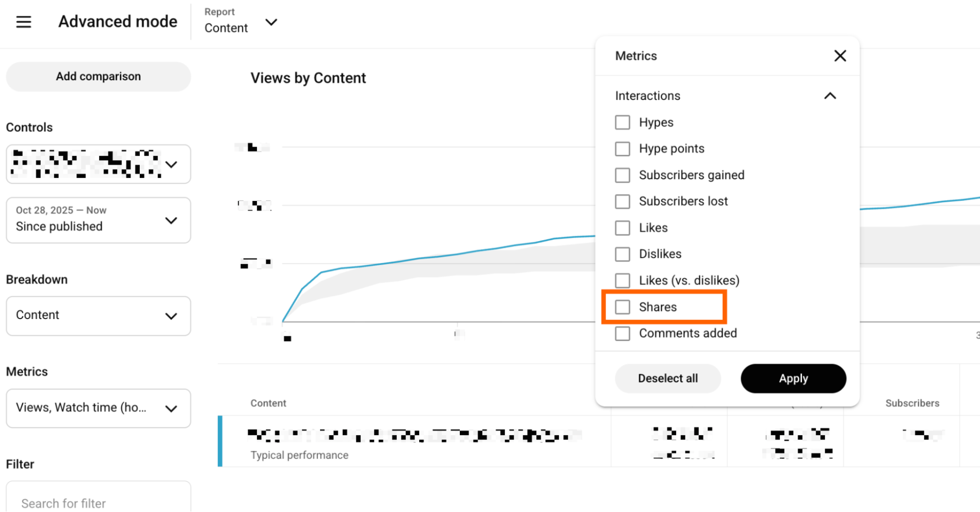The width and height of the screenshot is (980, 512).
Task: Check the Comments added metric
Action: coord(622,333)
